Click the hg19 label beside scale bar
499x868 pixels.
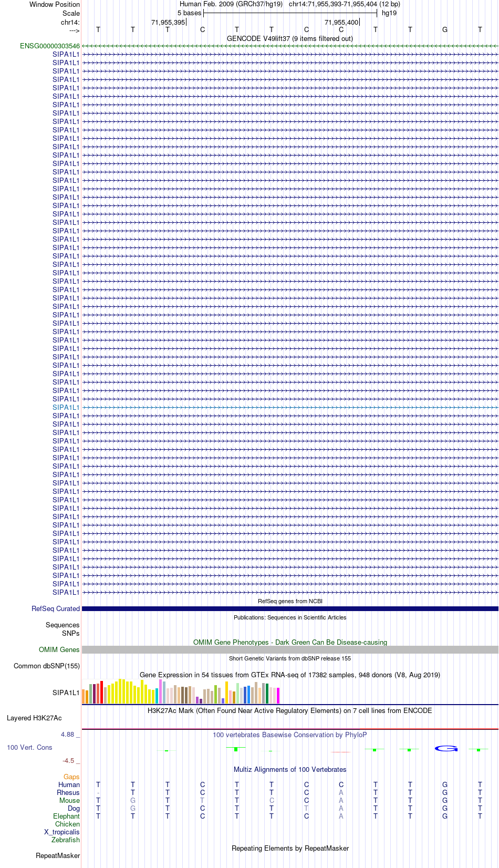389,13
